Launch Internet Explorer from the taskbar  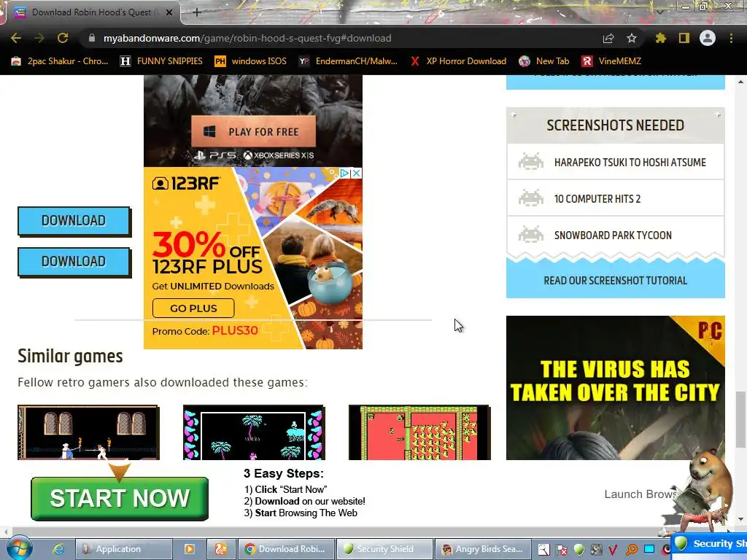click(58, 549)
